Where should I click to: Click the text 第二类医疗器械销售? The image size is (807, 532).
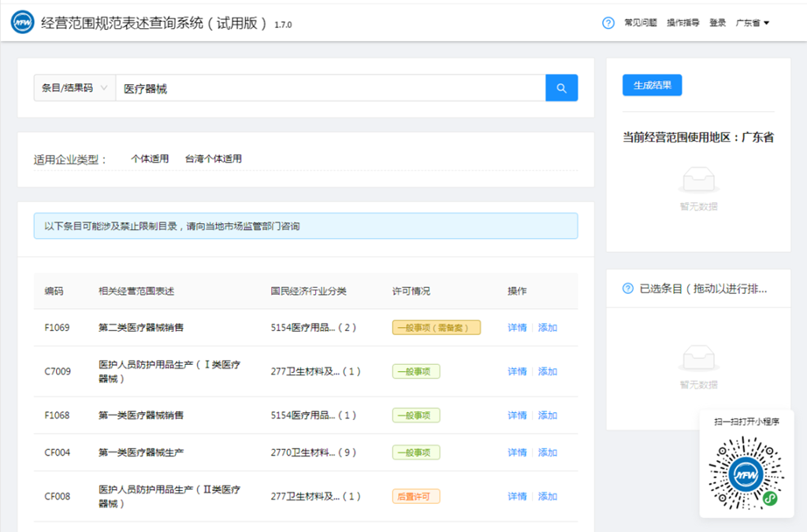click(141, 328)
